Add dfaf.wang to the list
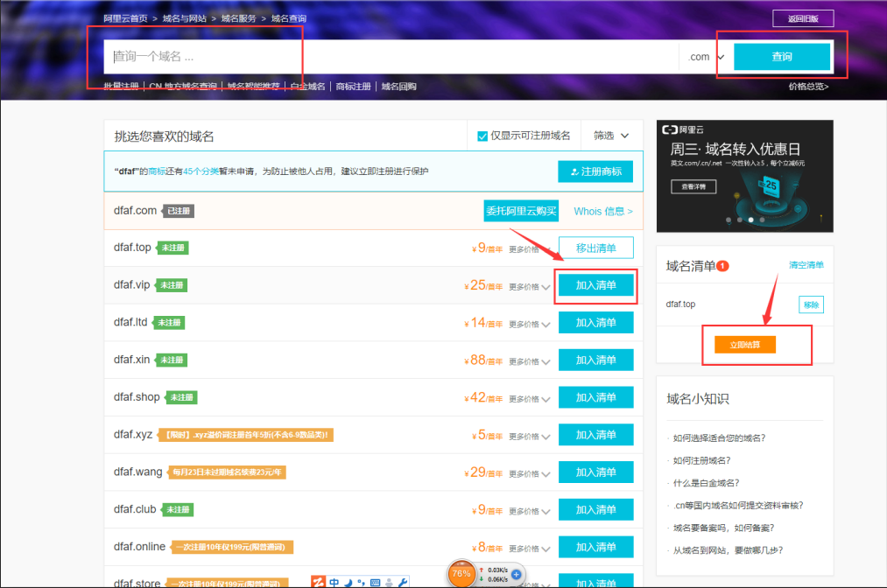Image resolution: width=887 pixels, height=588 pixels. tap(595, 472)
